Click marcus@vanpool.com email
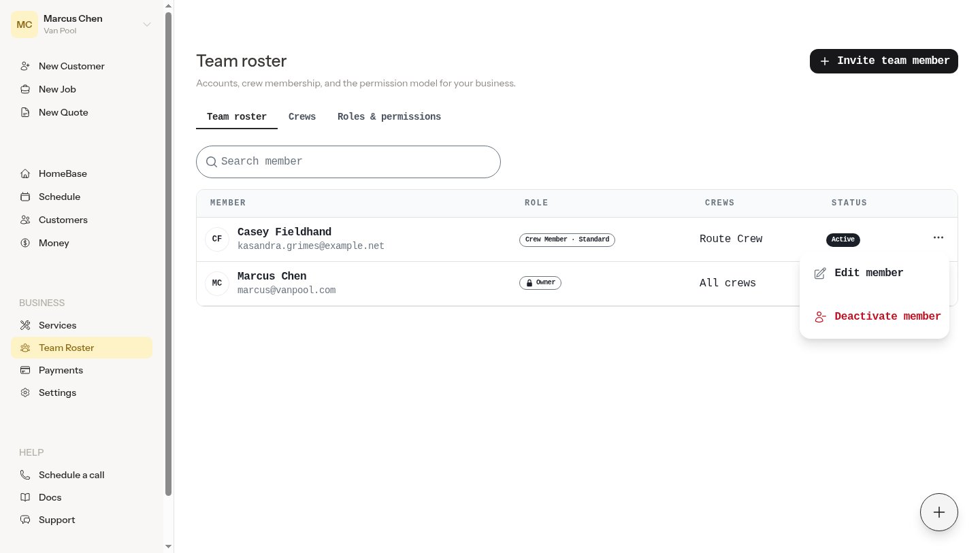980x553 pixels. click(x=287, y=290)
